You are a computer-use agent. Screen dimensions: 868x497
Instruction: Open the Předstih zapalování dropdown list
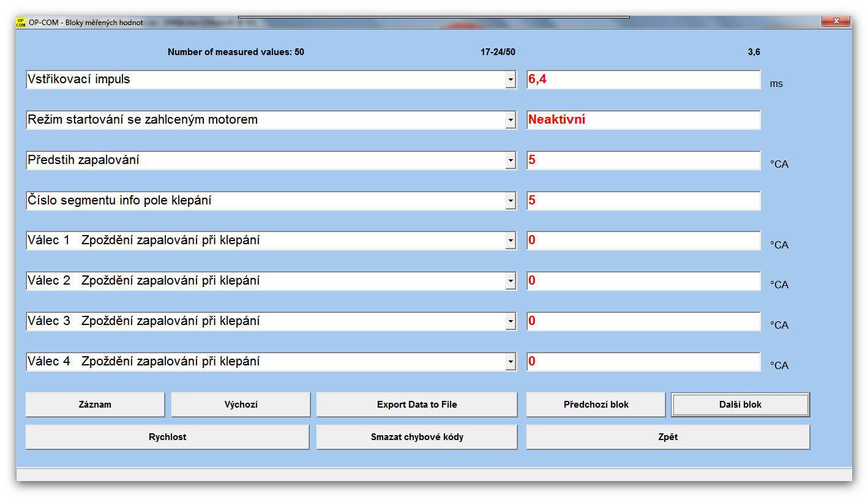click(x=511, y=161)
